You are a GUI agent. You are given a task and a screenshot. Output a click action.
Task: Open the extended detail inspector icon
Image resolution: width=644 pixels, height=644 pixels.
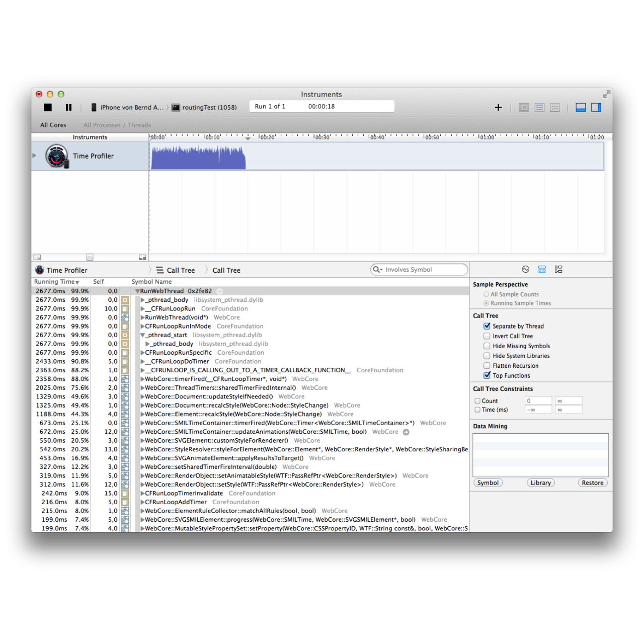(558, 270)
